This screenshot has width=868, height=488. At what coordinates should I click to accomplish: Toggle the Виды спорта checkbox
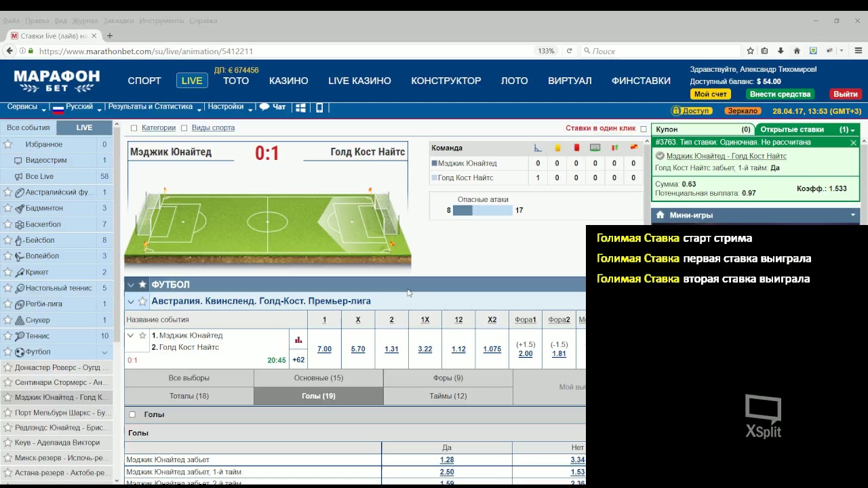click(184, 128)
